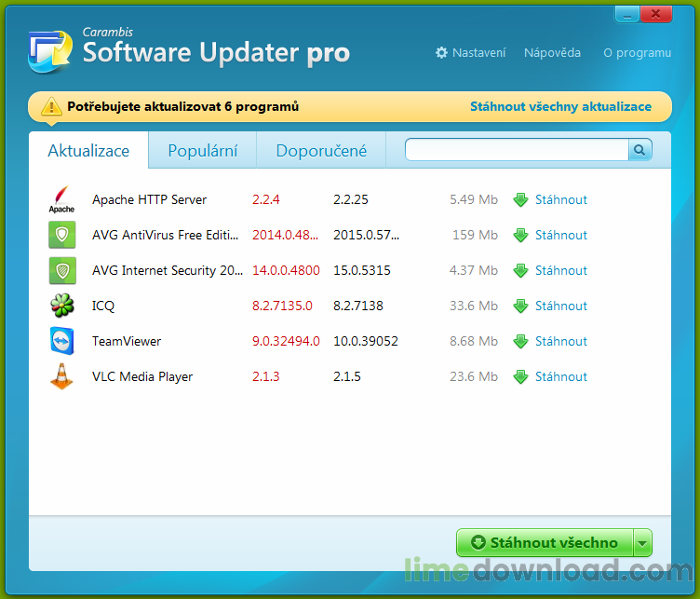This screenshot has width=700, height=599.
Task: Open the Nápověda help menu
Action: [x=552, y=53]
